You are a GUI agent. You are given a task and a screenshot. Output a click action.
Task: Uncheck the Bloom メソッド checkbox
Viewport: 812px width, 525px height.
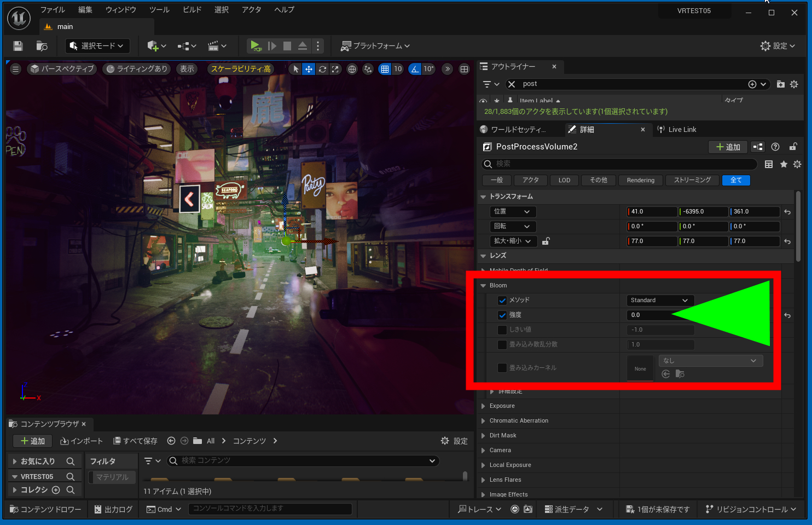pos(502,301)
